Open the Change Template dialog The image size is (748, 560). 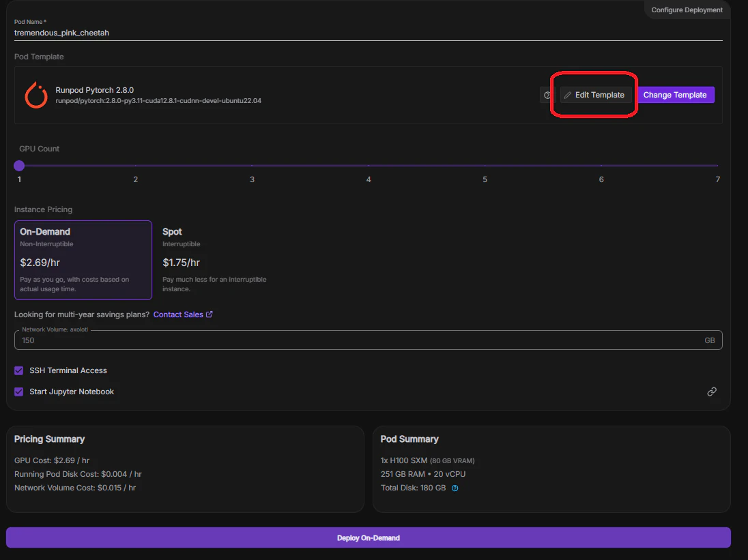pyautogui.click(x=674, y=95)
